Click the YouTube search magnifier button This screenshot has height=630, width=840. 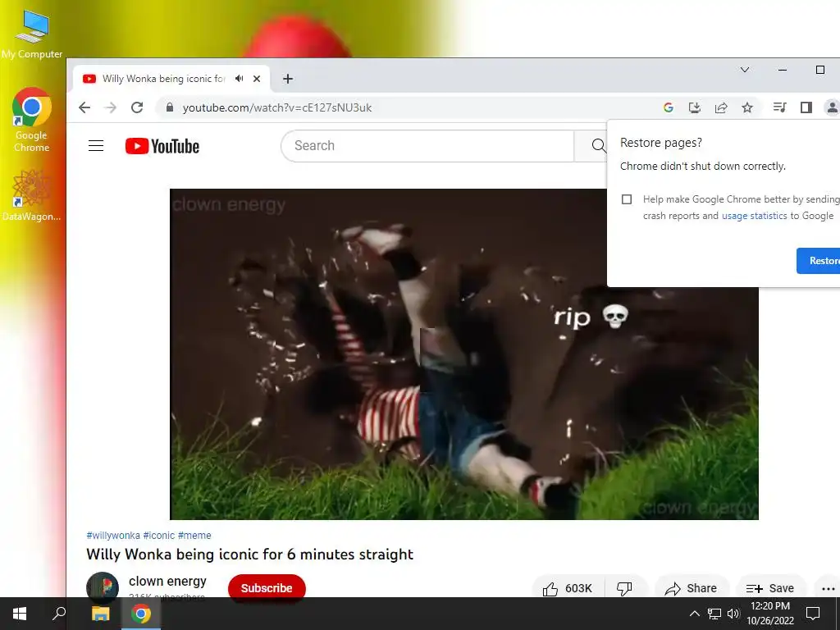tap(598, 146)
